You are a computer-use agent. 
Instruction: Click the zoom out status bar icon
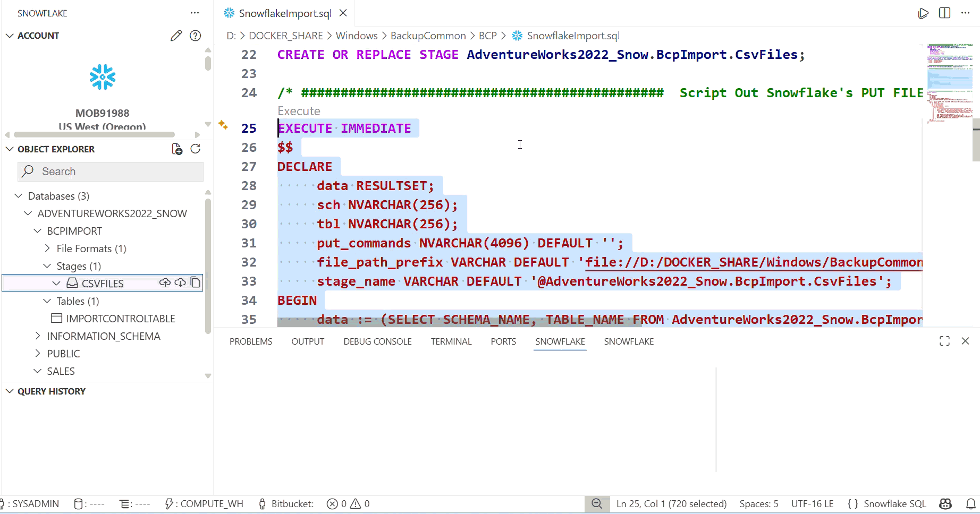597,504
